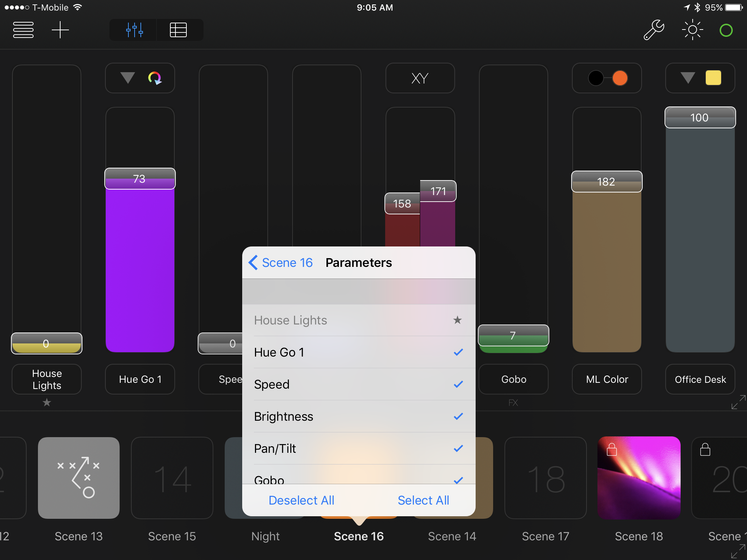Tap the House Lights star row in Parameters

359,320
